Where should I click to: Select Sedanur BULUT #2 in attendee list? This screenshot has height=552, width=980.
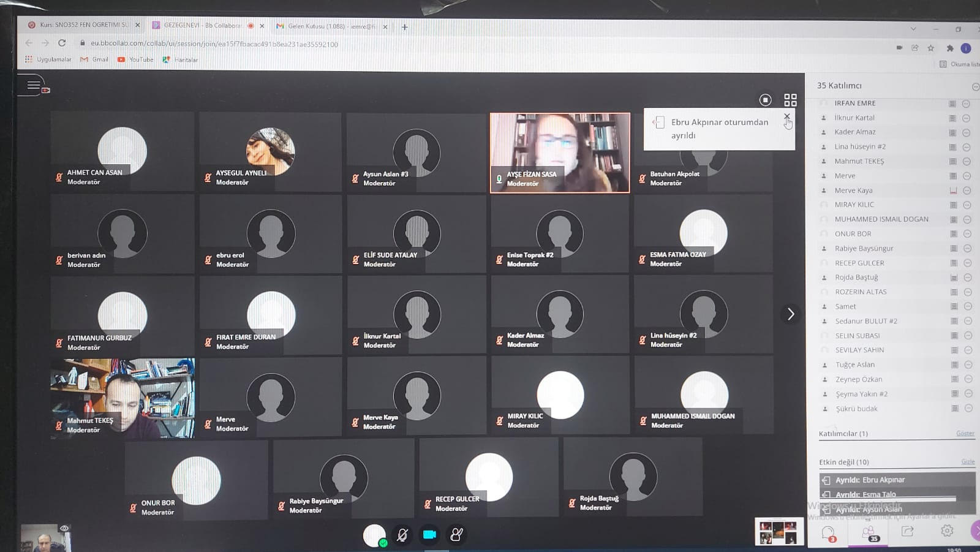865,321
